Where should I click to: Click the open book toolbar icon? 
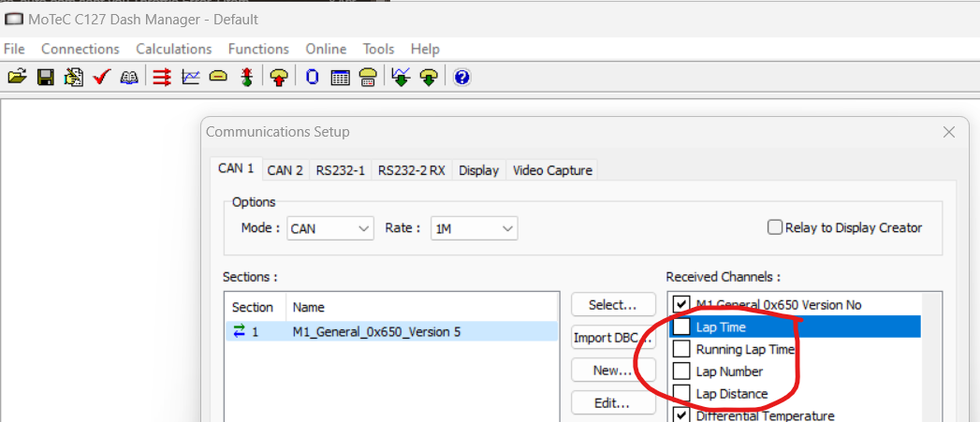[130, 78]
